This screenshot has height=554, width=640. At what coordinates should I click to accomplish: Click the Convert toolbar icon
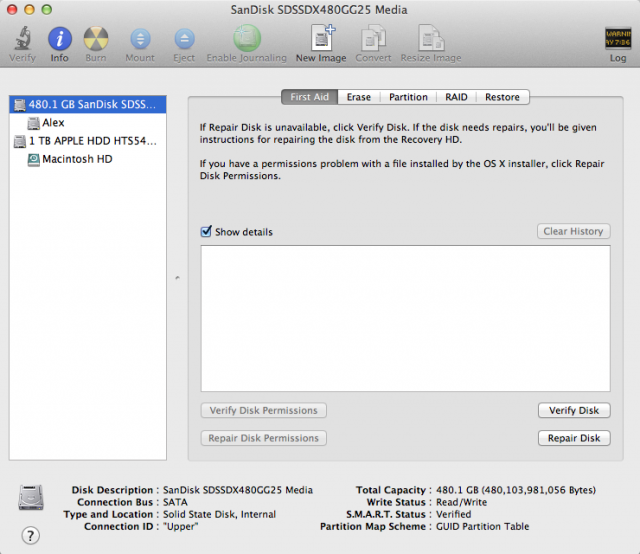coord(373,38)
